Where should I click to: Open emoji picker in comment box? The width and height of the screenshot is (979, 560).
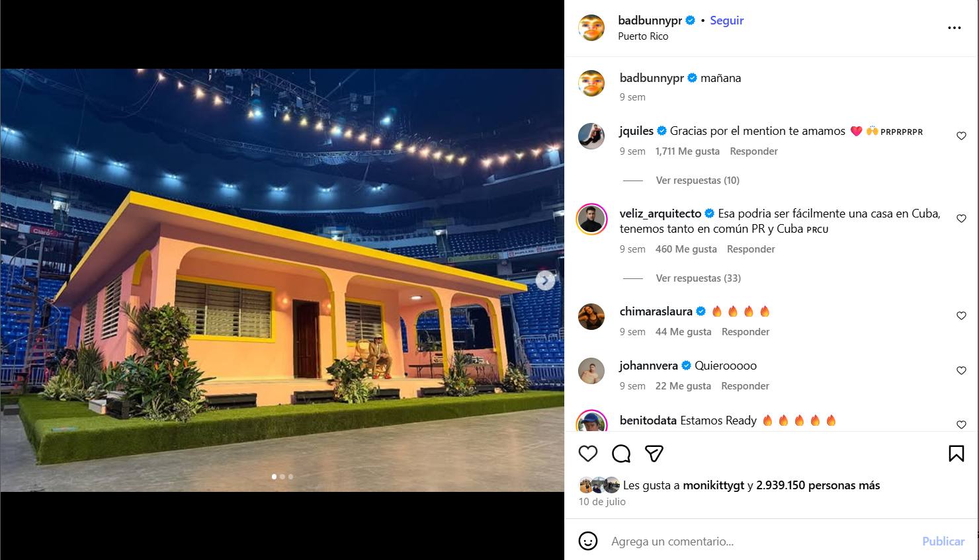[x=587, y=541]
